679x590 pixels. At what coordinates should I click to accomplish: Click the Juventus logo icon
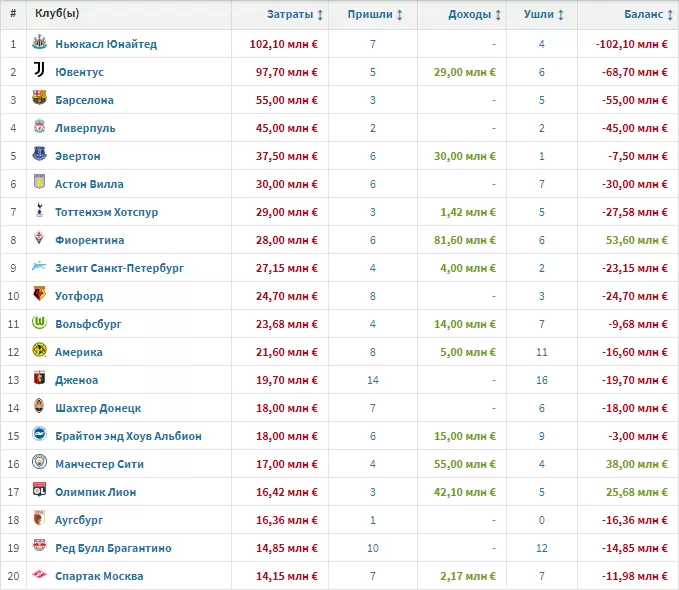click(39, 69)
